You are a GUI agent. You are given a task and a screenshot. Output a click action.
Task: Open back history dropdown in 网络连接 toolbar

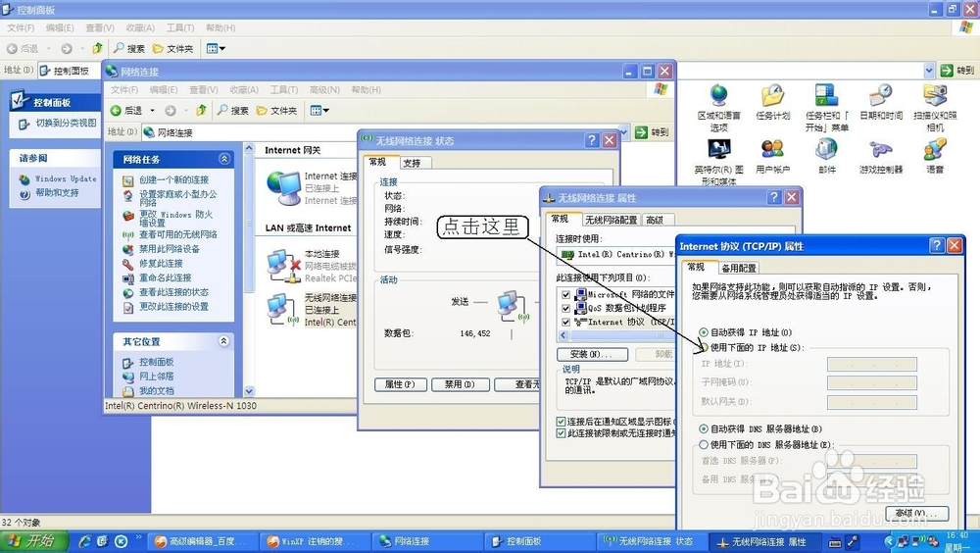tap(152, 110)
